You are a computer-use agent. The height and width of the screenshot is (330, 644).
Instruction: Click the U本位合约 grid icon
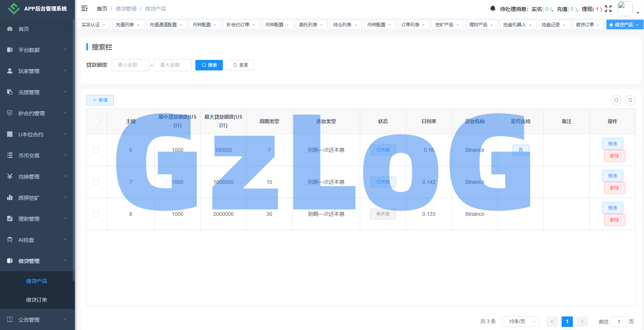(x=10, y=134)
